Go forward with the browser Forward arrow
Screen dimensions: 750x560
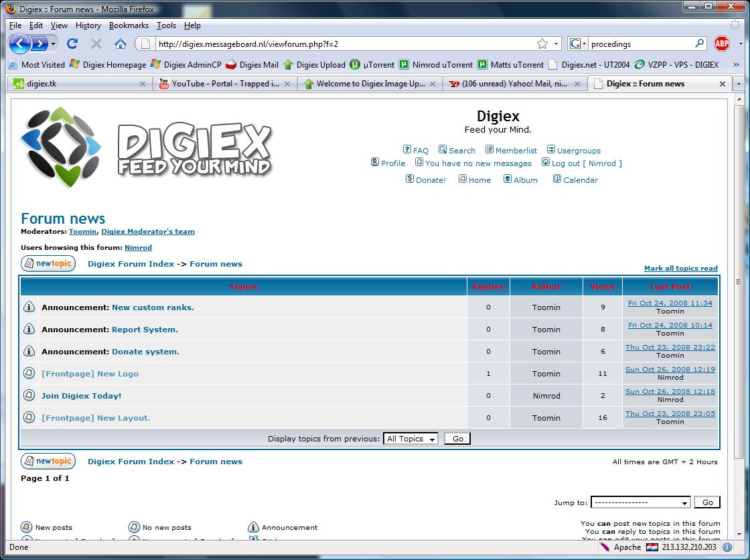click(x=40, y=44)
